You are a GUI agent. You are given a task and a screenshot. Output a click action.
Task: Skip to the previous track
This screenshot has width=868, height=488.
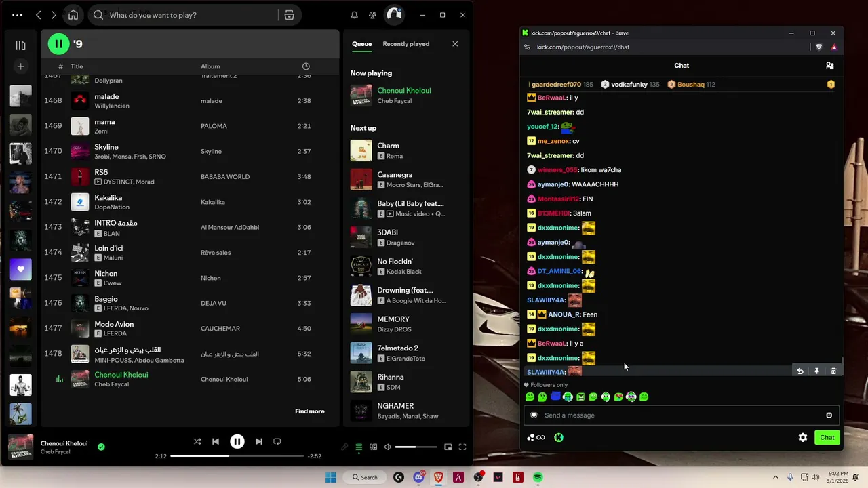[216, 441]
